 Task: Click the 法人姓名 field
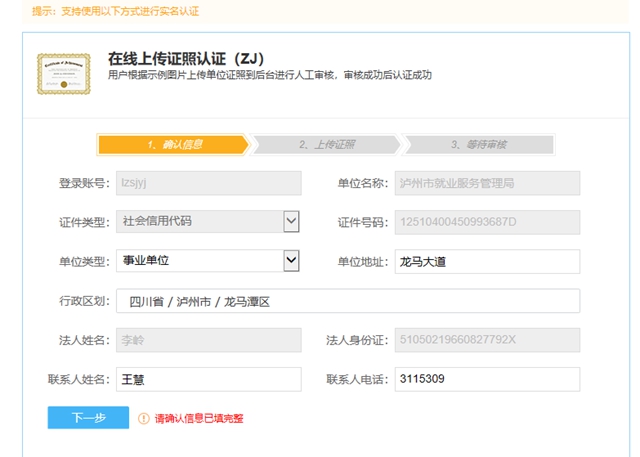click(209, 340)
